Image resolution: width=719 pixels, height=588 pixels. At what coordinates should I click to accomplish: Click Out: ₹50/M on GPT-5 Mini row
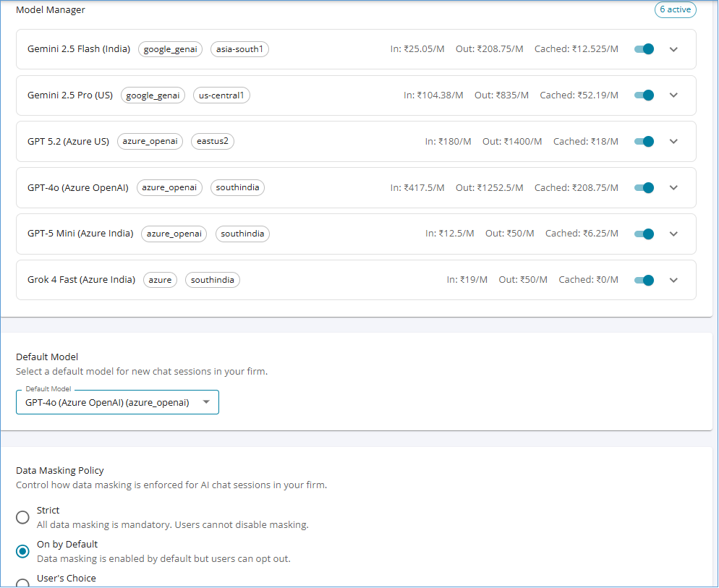click(509, 233)
